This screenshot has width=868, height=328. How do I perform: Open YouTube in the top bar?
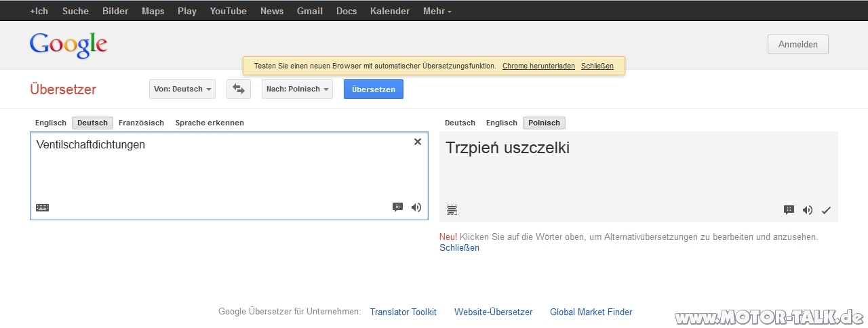click(x=229, y=11)
